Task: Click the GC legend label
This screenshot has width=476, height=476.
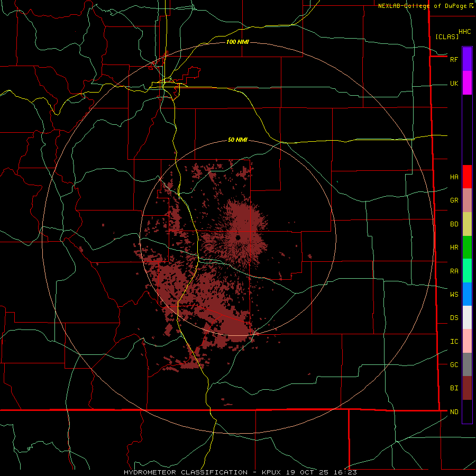Action: point(454,364)
